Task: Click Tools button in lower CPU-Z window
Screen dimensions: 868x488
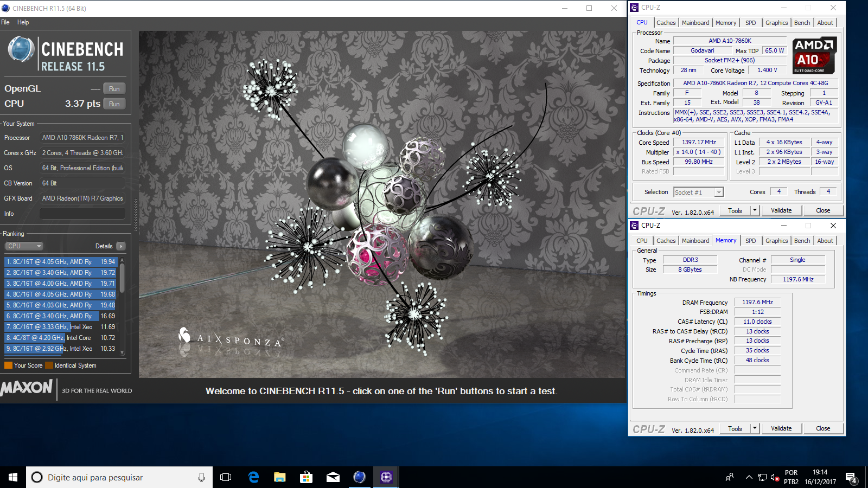Action: click(x=735, y=429)
